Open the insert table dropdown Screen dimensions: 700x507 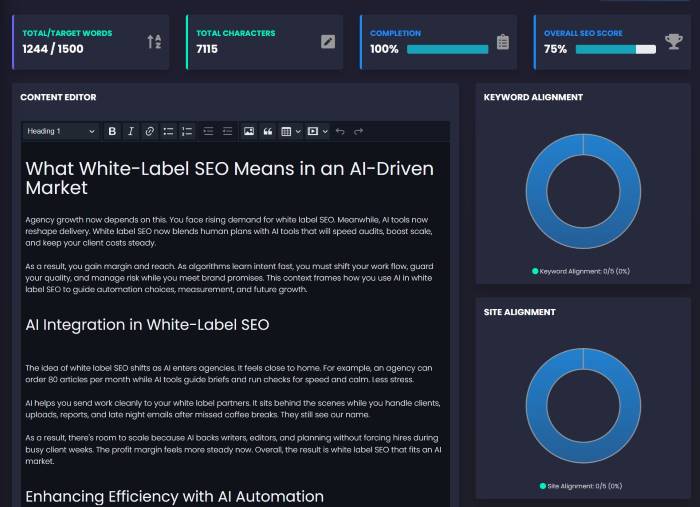click(290, 131)
